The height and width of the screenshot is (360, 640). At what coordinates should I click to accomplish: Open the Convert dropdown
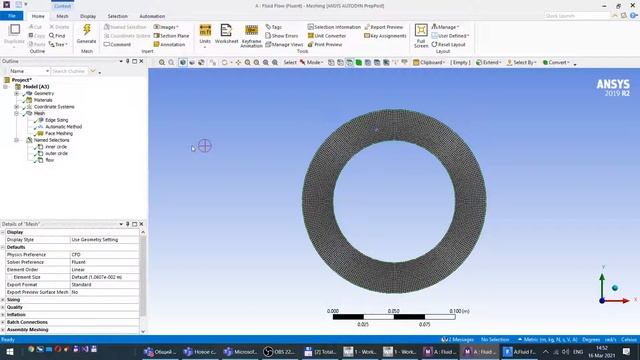click(556, 62)
